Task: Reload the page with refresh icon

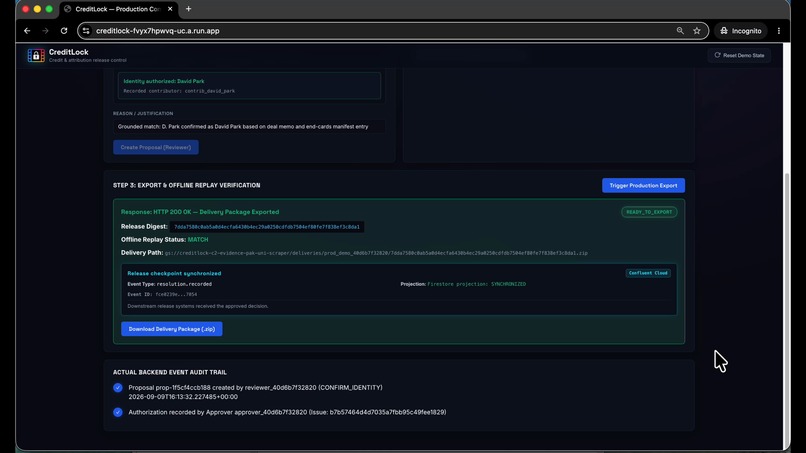Action: point(64,31)
